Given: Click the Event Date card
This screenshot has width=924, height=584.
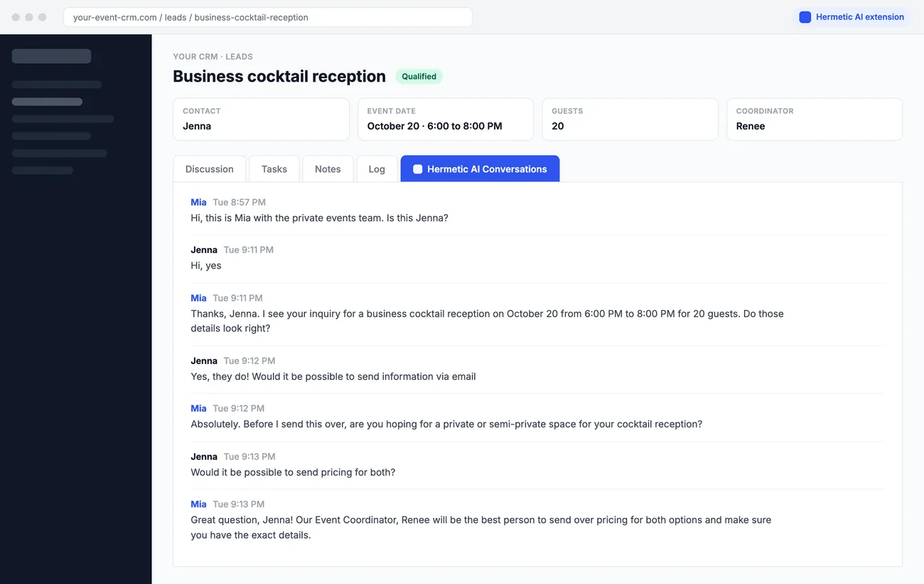Looking at the screenshot, I should click(446, 120).
